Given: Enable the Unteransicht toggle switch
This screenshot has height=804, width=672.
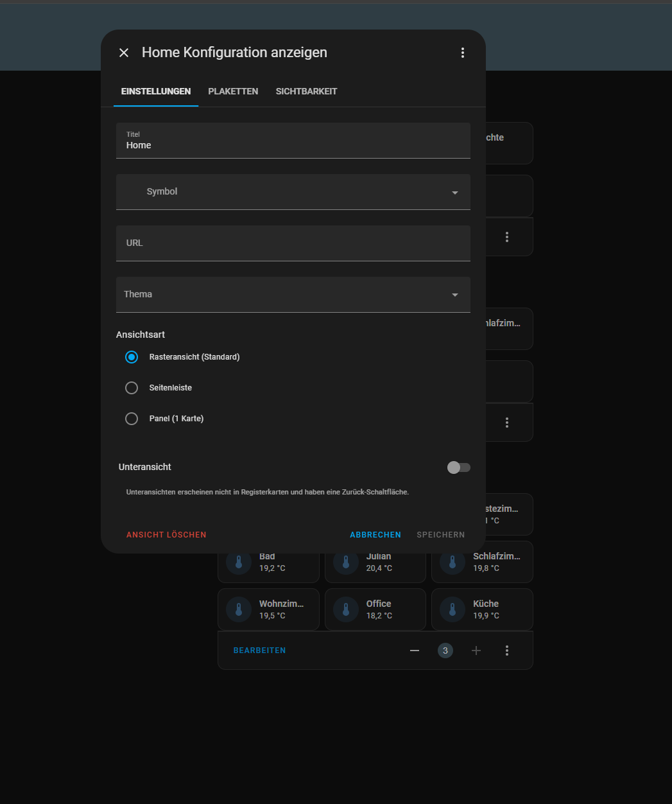Looking at the screenshot, I should 458,468.
